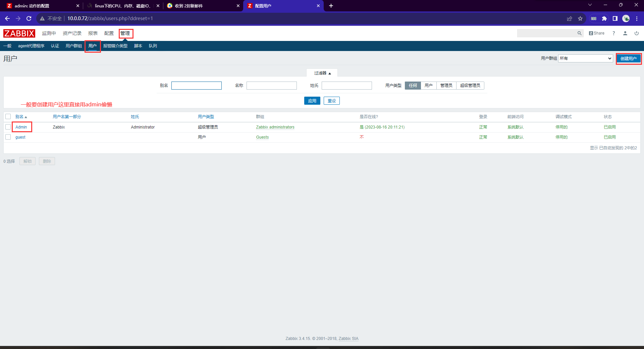
Task: Sort by 姓氏 column
Action: coord(135,117)
